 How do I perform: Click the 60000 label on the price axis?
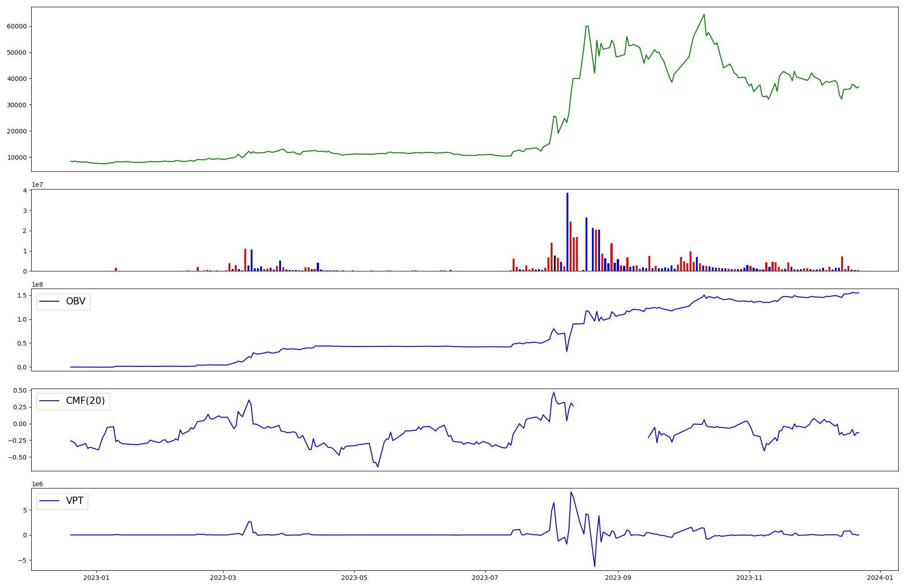click(x=17, y=26)
